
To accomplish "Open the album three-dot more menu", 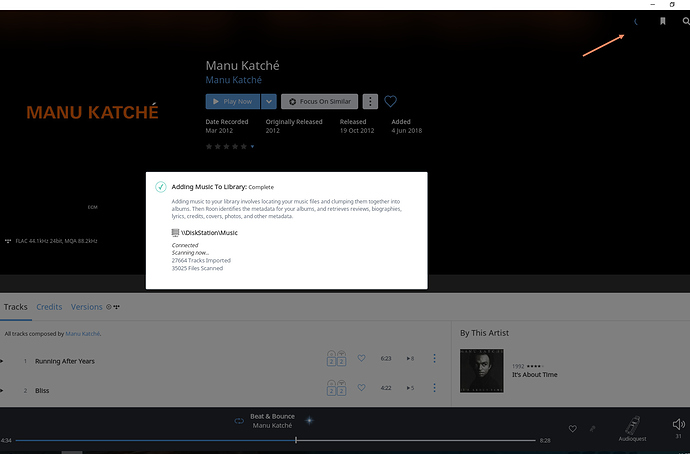I will pos(370,102).
